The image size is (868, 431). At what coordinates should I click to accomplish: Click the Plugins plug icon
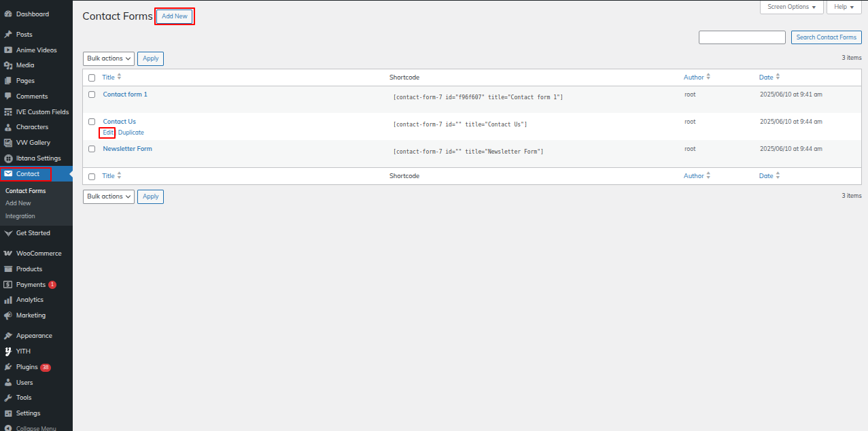(8, 367)
